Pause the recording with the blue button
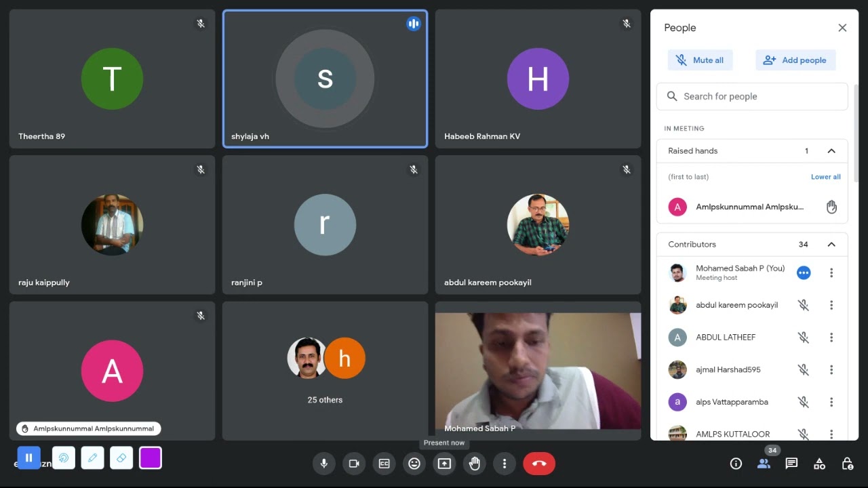This screenshot has width=868, height=488. [x=28, y=458]
